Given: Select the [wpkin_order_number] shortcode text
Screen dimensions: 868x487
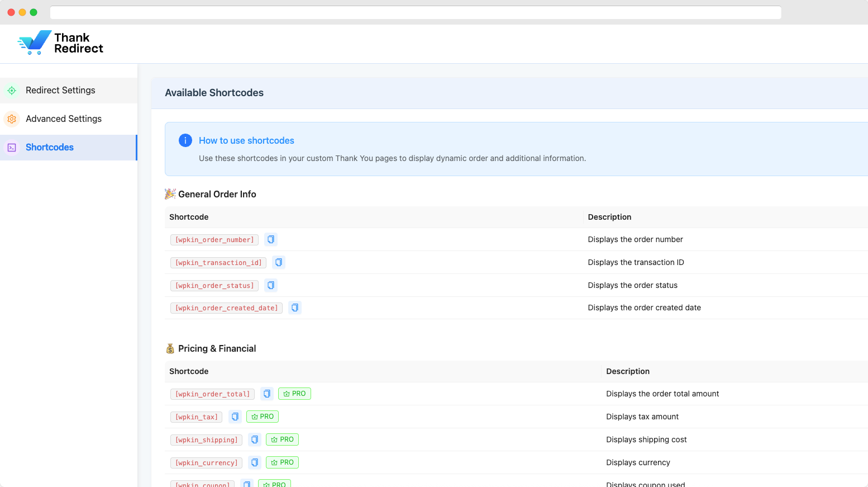Looking at the screenshot, I should (x=214, y=240).
